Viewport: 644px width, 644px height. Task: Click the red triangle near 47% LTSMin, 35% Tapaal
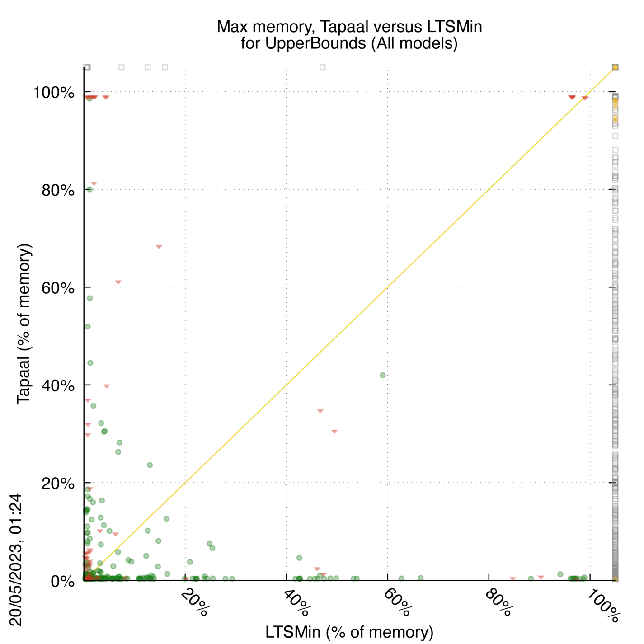[320, 411]
